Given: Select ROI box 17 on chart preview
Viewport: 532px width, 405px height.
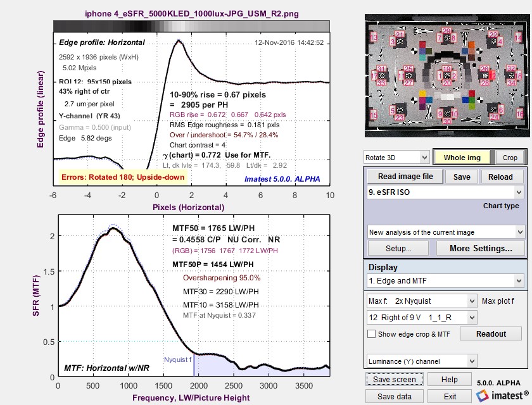Looking at the screenshot, I should 374,76.
